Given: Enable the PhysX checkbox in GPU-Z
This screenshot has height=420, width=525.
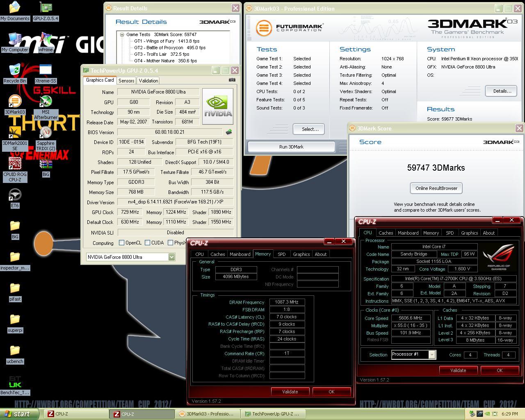Looking at the screenshot, I should click(170, 242).
